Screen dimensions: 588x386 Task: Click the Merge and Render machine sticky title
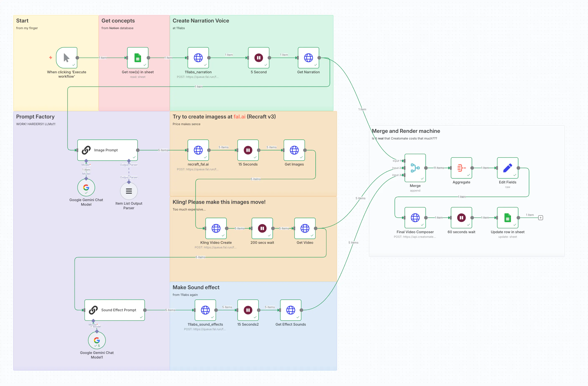point(406,131)
